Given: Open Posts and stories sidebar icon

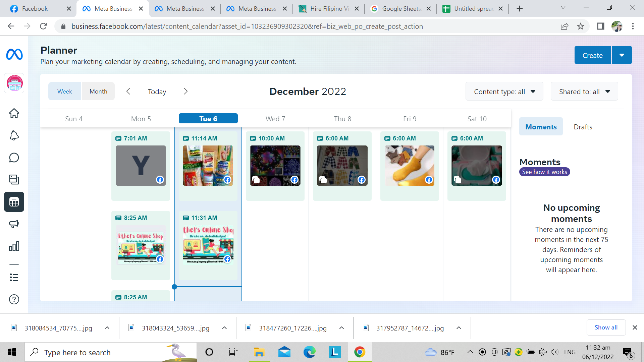Looking at the screenshot, I should (x=14, y=180).
